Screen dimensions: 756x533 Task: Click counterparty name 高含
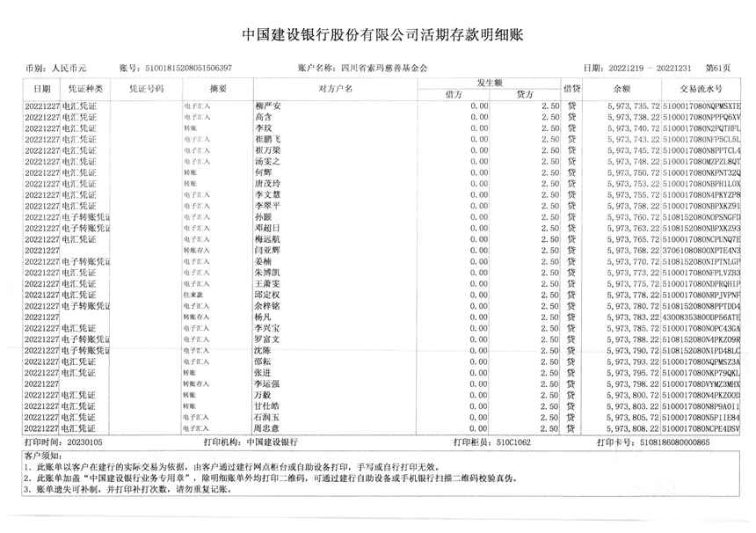click(264, 117)
